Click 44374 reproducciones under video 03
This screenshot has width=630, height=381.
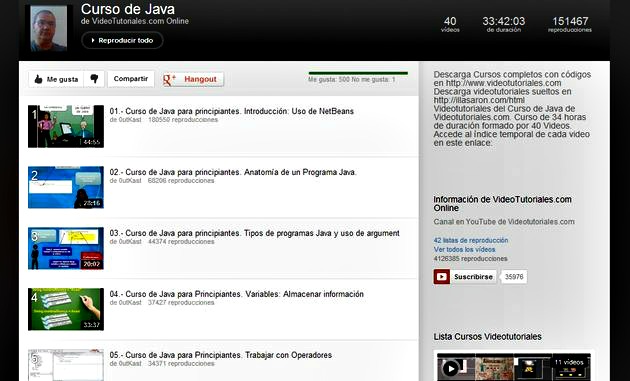[x=181, y=242]
